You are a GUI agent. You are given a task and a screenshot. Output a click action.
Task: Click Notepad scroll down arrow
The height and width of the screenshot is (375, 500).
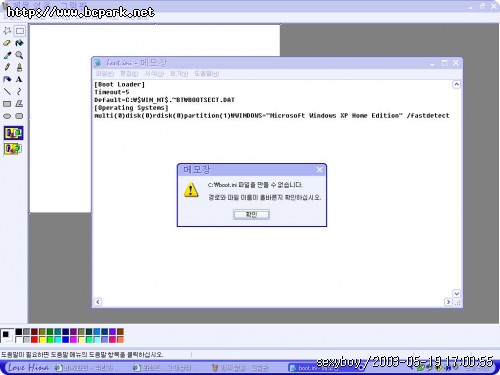[x=456, y=293]
